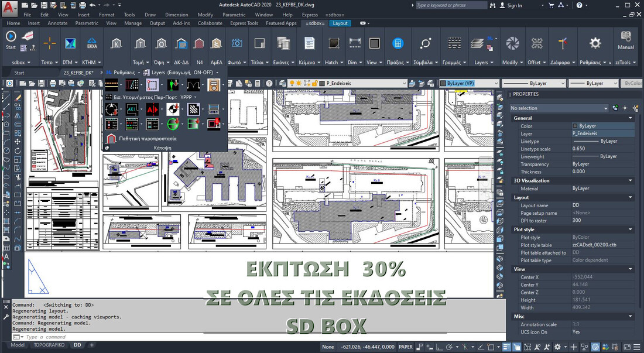644x353 pixels.
Task: Open the Express Tools ribbon tab
Action: (x=244, y=23)
